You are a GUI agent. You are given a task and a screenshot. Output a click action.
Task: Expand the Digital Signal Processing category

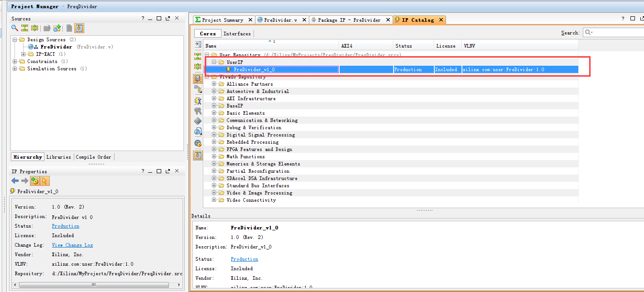coord(214,135)
